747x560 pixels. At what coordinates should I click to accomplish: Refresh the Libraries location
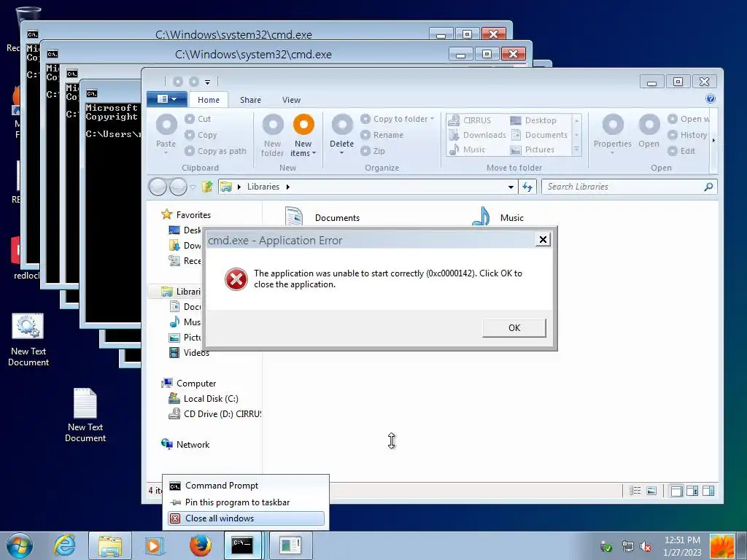click(527, 187)
